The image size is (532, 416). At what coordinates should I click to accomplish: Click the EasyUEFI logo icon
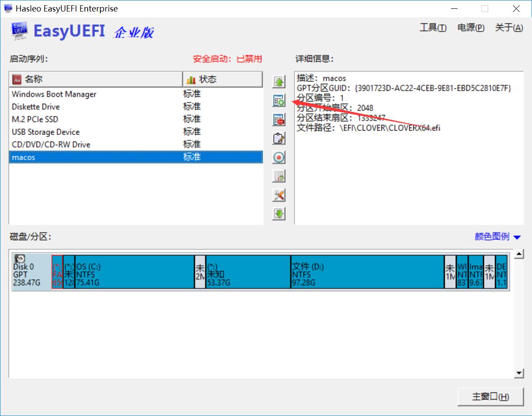click(x=19, y=31)
